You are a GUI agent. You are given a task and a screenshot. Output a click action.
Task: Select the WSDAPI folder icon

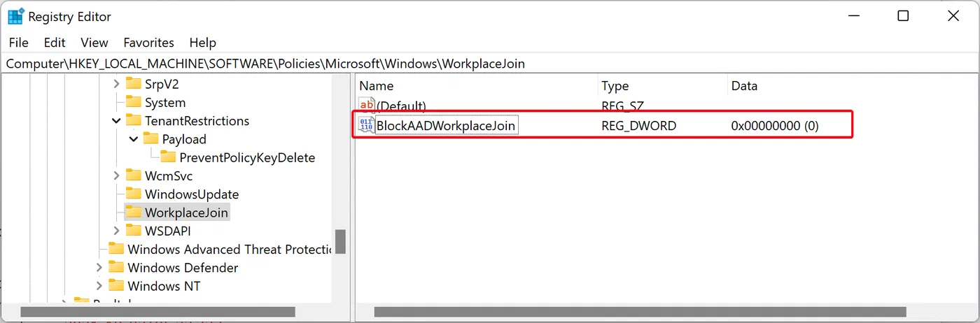click(134, 231)
